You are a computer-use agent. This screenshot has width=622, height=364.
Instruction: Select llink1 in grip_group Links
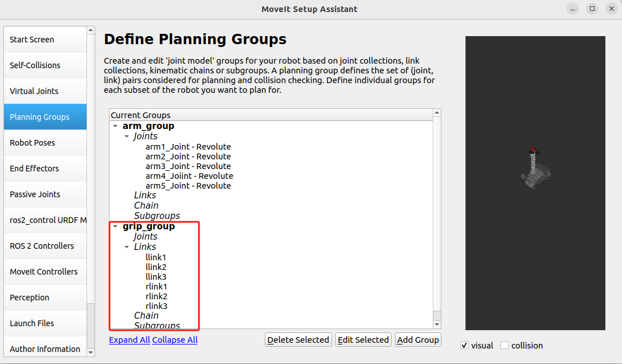tap(156, 257)
